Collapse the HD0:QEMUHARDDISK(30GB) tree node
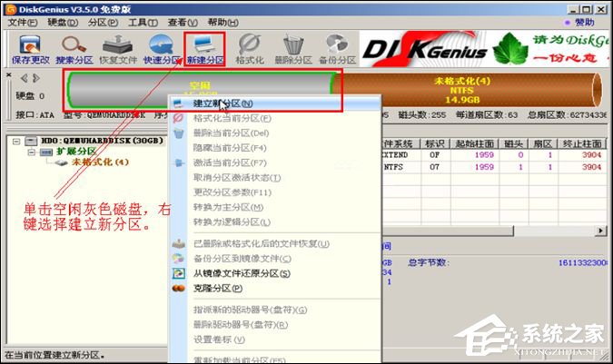This screenshot has height=364, width=613. [16, 141]
